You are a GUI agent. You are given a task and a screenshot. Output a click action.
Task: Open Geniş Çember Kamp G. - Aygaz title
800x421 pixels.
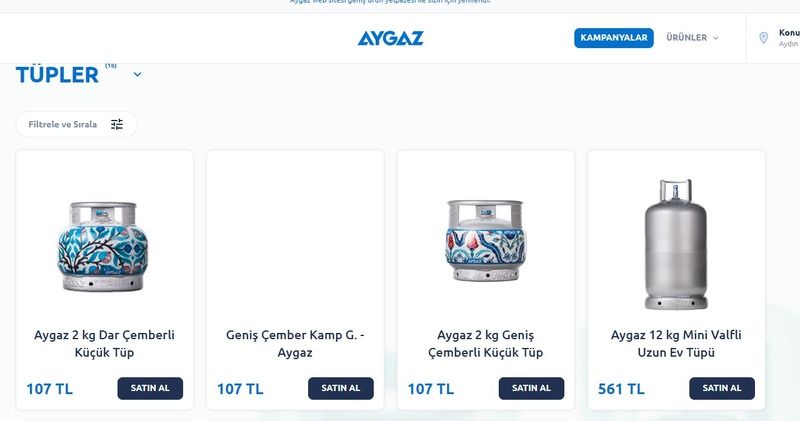[295, 343]
